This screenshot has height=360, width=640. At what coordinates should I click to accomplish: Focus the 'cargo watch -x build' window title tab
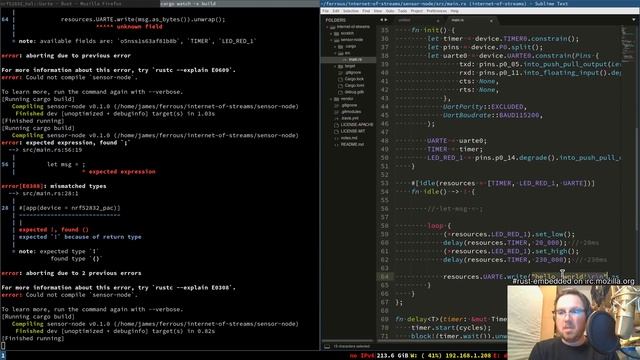240,3
